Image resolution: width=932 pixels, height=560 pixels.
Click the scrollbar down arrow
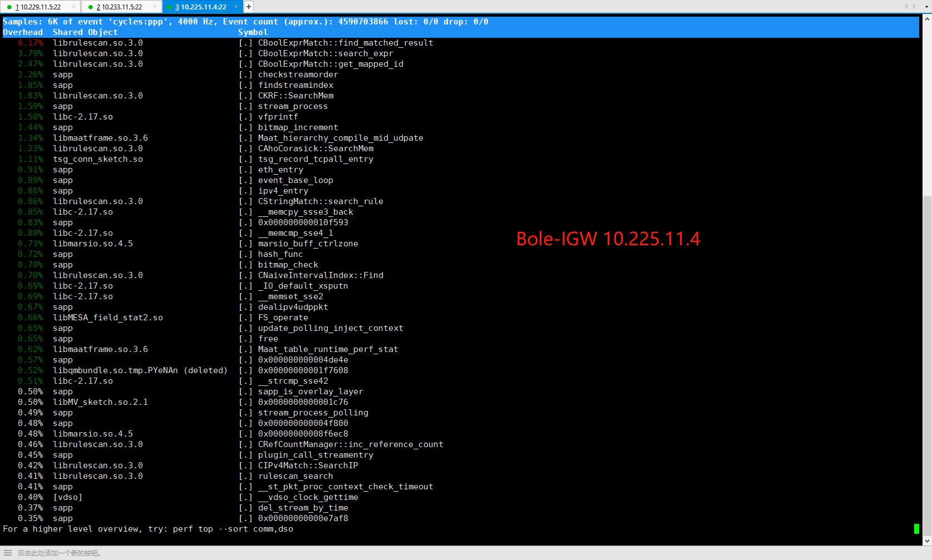(927, 540)
